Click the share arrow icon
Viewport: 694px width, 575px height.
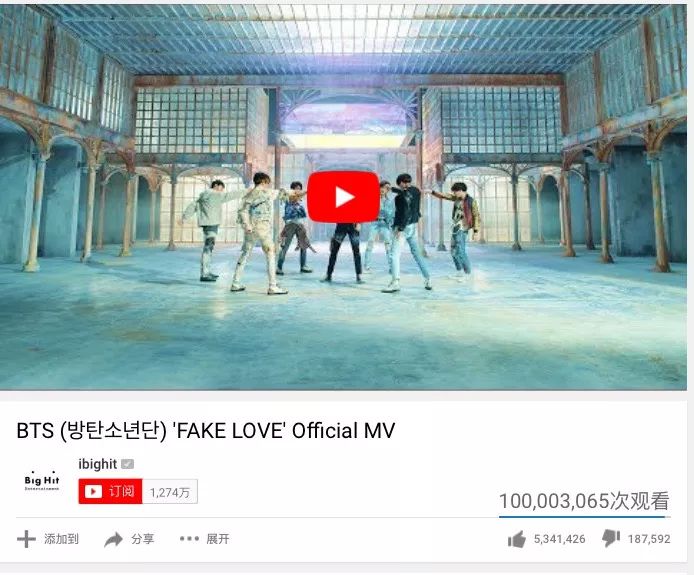113,539
